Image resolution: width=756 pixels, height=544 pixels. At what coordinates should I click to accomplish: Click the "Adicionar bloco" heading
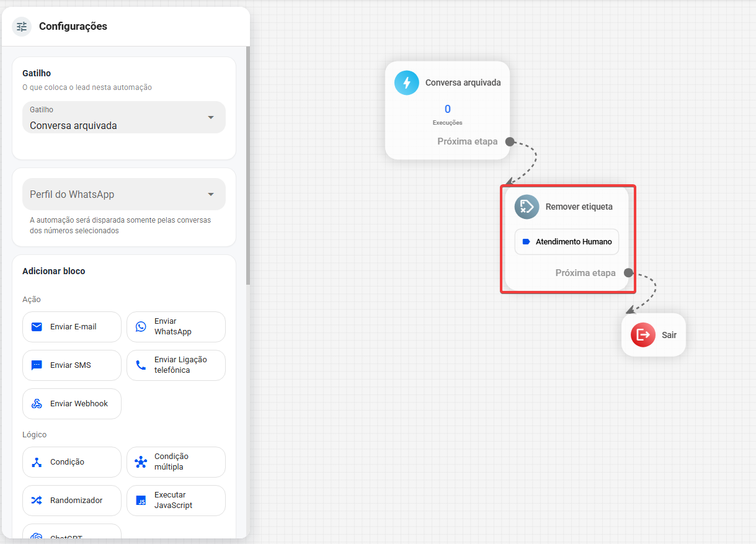point(54,271)
